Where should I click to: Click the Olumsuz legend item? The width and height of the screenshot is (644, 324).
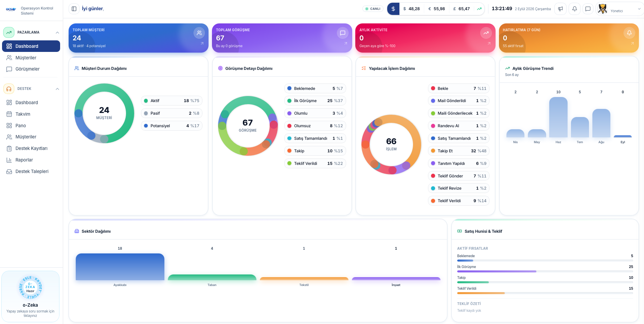315,126
